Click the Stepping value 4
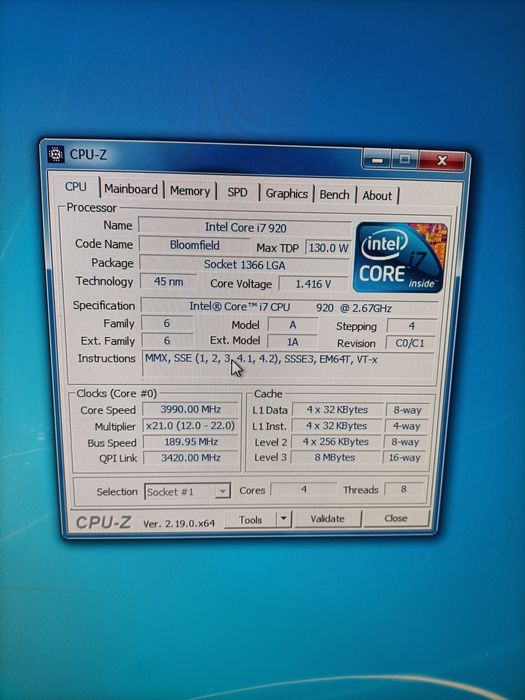Screen dimensions: 525x700 click(412, 326)
